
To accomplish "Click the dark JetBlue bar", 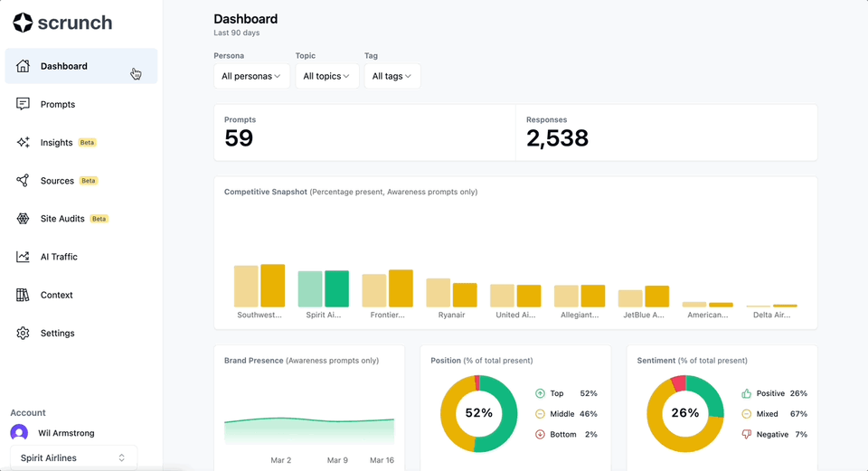I will 657,297.
